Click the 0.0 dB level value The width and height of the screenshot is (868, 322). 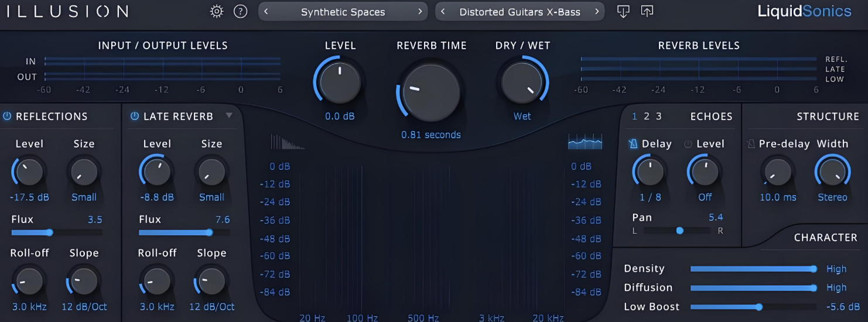340,117
